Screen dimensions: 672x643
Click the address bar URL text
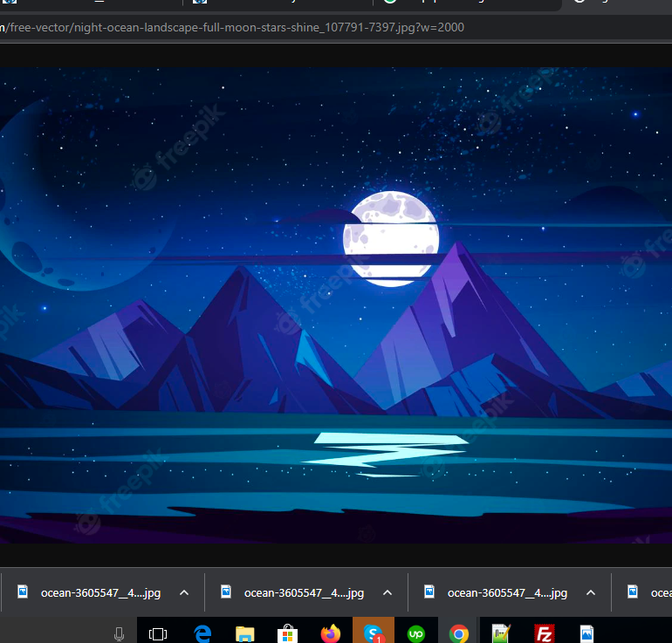tap(232, 27)
